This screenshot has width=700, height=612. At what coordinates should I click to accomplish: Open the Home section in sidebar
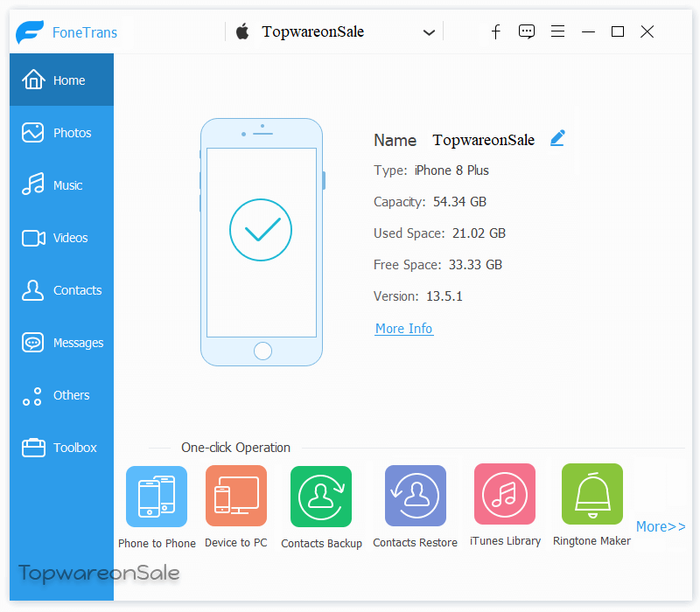click(61, 80)
